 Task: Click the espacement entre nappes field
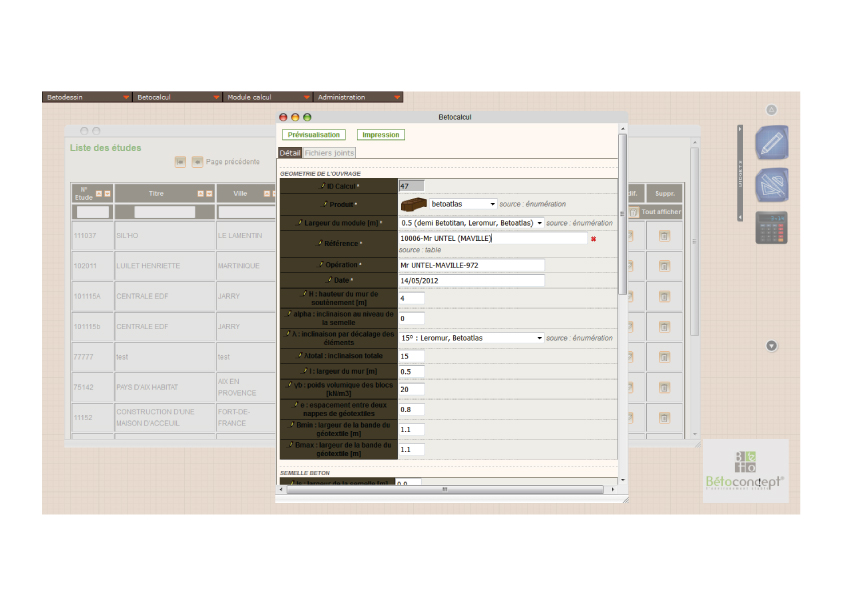click(411, 409)
